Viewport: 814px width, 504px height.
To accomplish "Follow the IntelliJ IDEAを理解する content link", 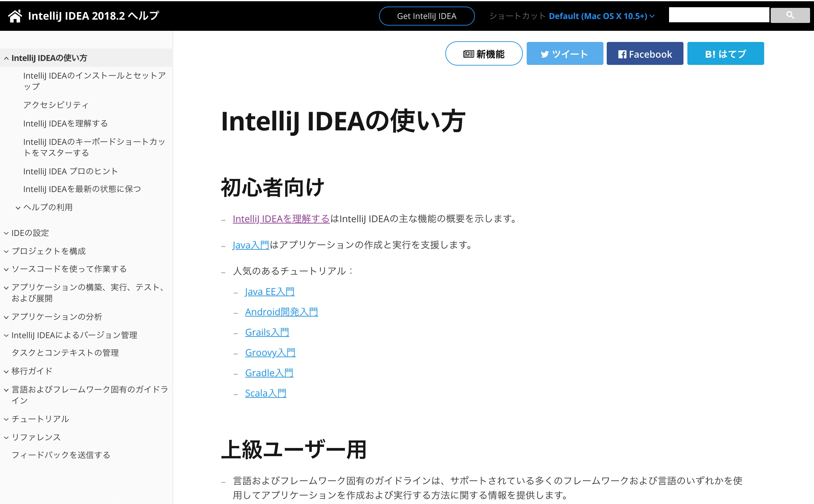I will tap(281, 219).
